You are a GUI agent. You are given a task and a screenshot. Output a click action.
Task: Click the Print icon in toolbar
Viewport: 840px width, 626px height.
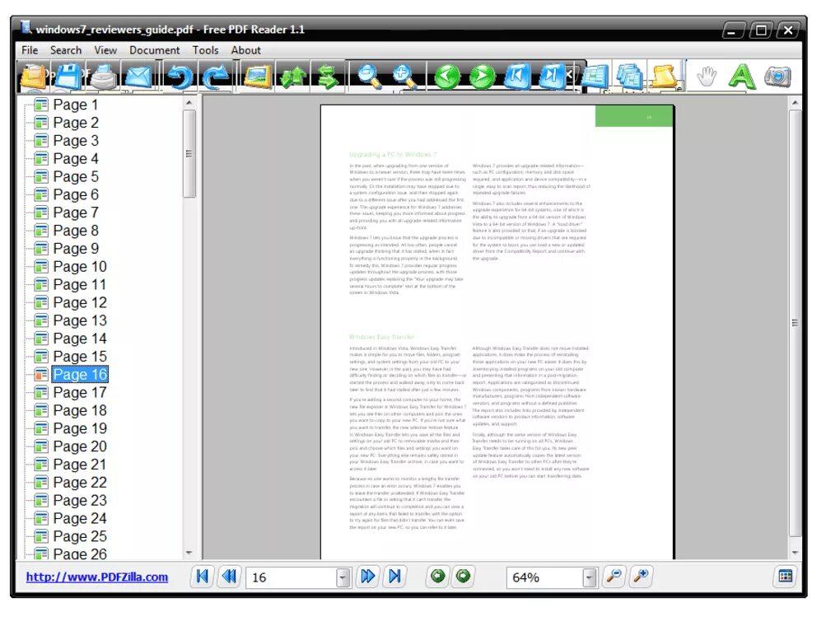104,77
